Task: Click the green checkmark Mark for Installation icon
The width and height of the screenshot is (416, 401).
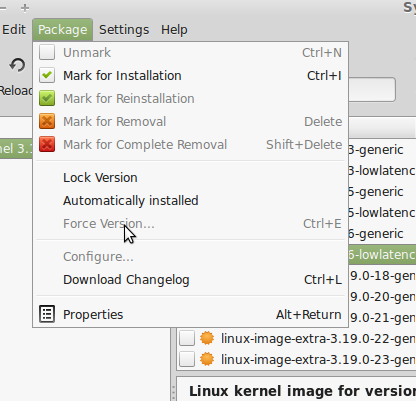Action: (x=47, y=76)
